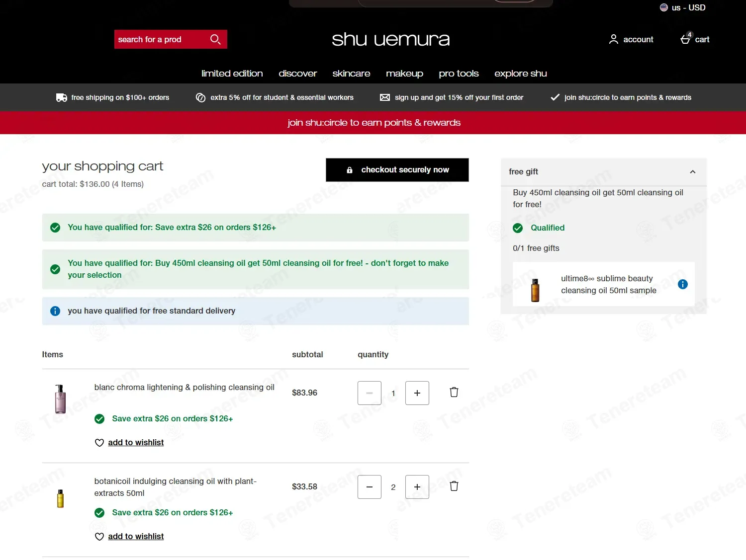
Task: Click botanicoil indulging cleansing oil product name
Action: coord(176,487)
